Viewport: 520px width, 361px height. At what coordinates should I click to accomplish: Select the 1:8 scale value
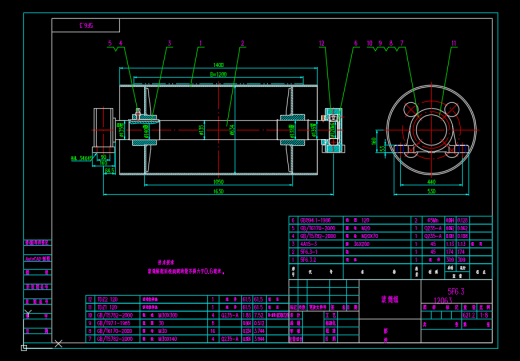coord(484,315)
